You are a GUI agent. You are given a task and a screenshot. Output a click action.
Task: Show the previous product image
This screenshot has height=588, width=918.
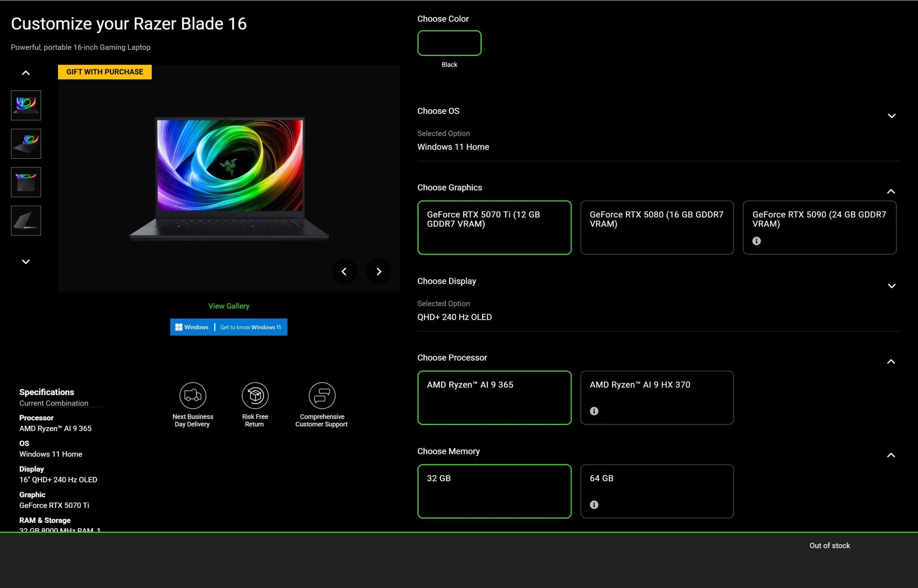pyautogui.click(x=344, y=272)
